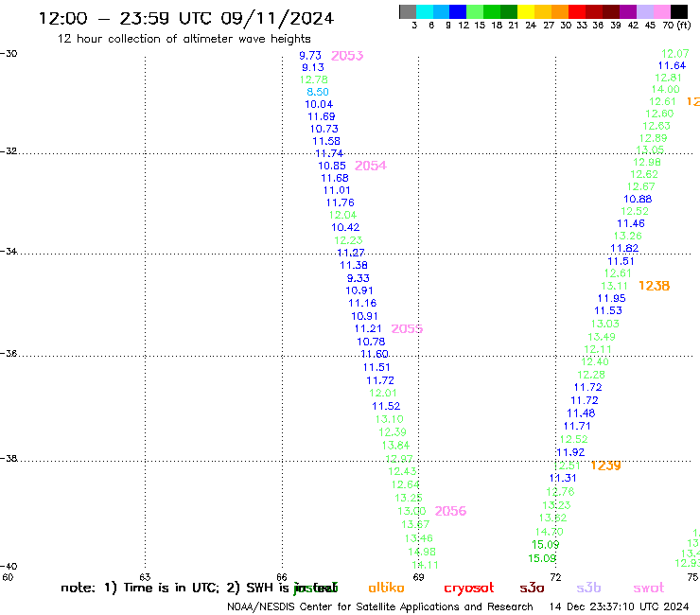Click the swot pass label 2053

[x=347, y=56]
